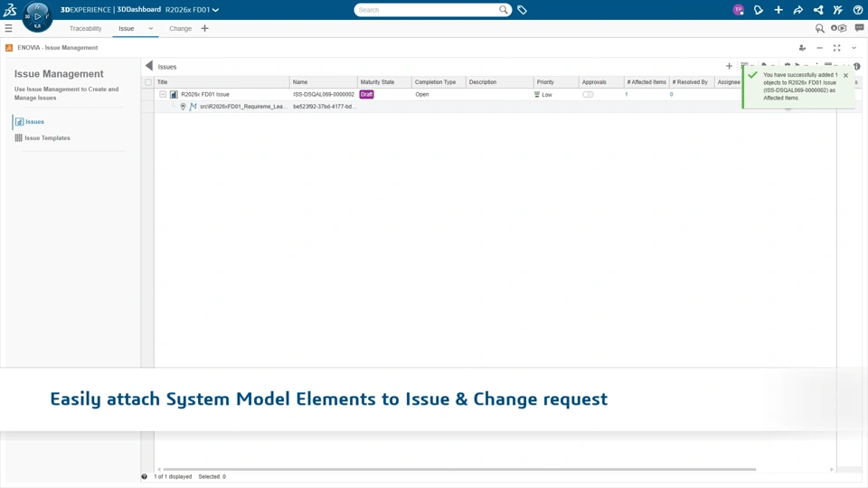
Task: Click the share arrow icon
Action: pyautogui.click(x=798, y=10)
